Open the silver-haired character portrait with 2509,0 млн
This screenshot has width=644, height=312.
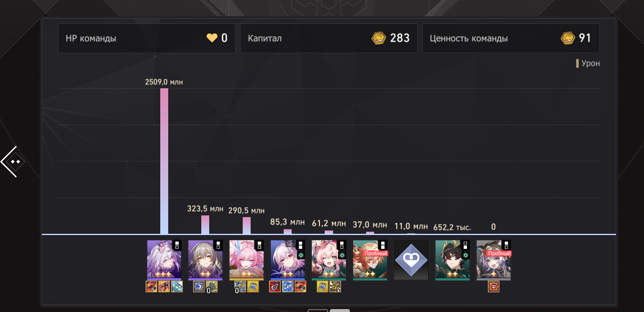coord(164,260)
